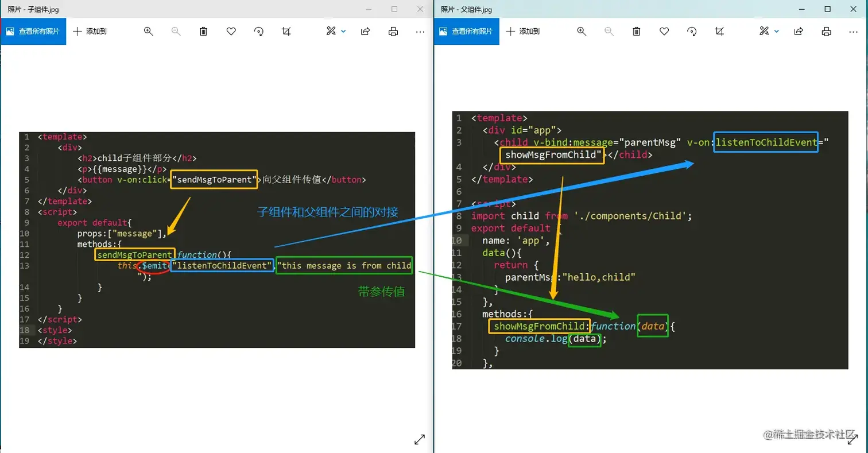Open the more options menu in 子组件.jpg window
The height and width of the screenshot is (453, 868).
(420, 32)
